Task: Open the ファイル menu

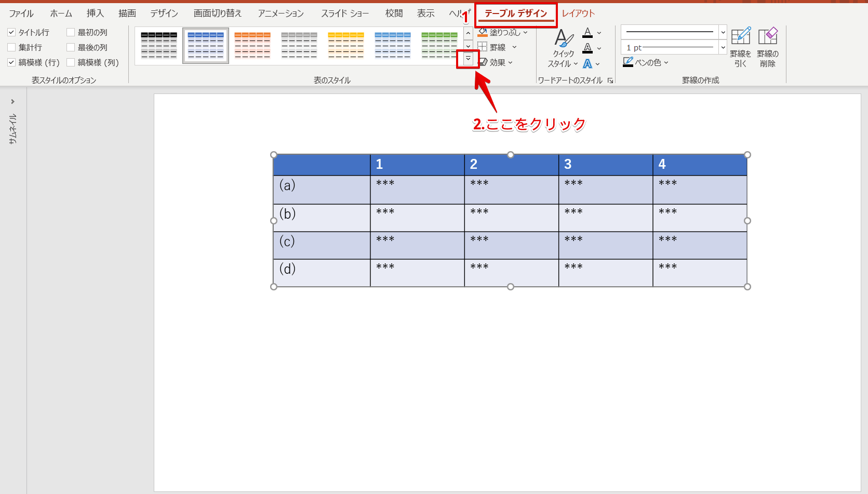Action: [21, 14]
